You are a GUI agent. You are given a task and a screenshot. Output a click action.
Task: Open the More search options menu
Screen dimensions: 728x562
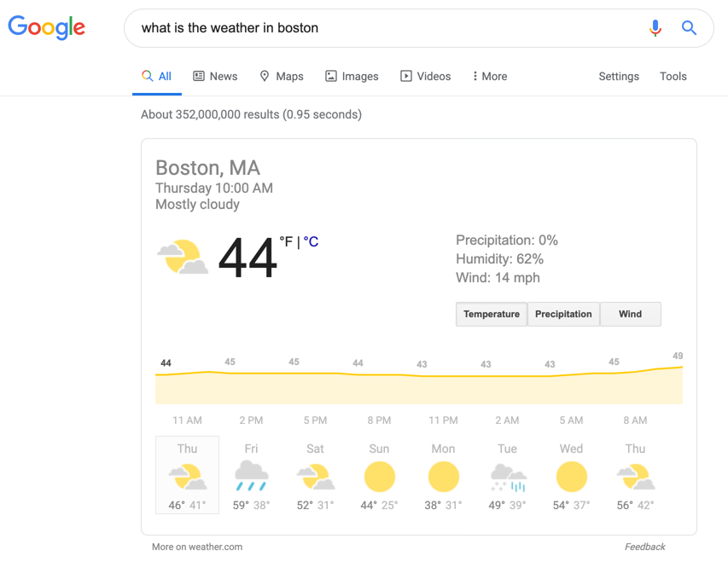point(488,76)
